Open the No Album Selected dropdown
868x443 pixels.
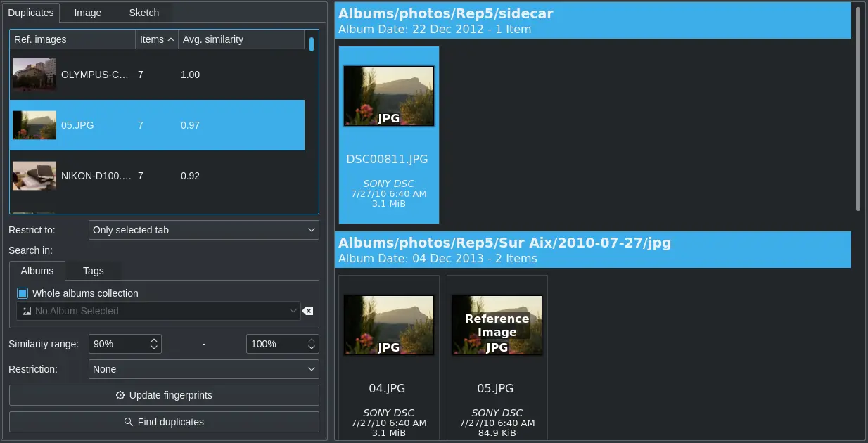click(x=294, y=310)
